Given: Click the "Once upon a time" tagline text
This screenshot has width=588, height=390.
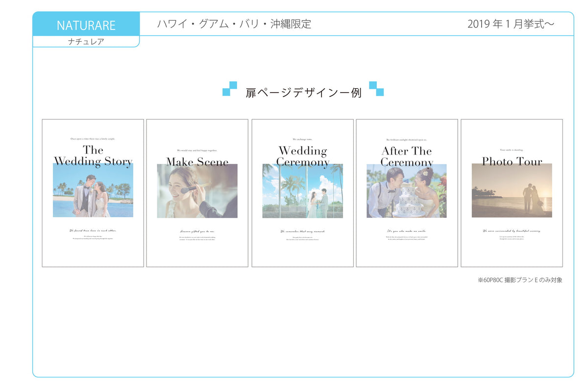Looking at the screenshot, I should [x=93, y=139].
